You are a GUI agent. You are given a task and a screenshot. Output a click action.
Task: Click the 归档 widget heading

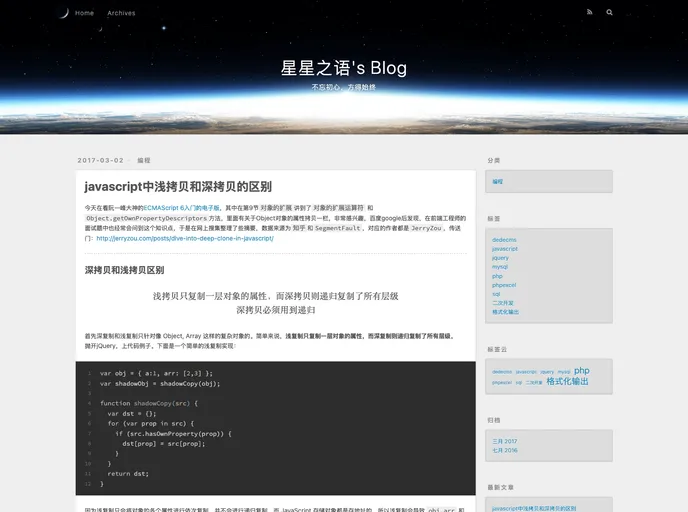494,420
